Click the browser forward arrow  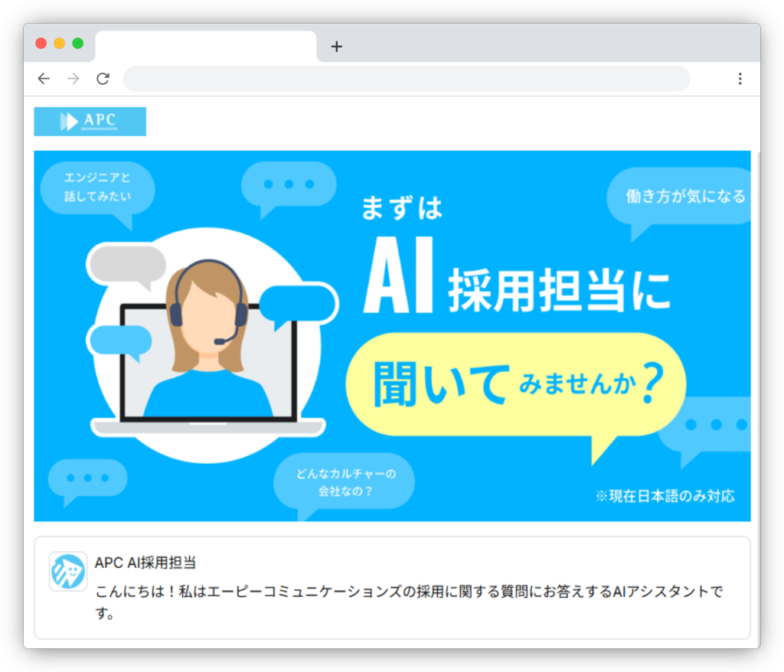73,79
